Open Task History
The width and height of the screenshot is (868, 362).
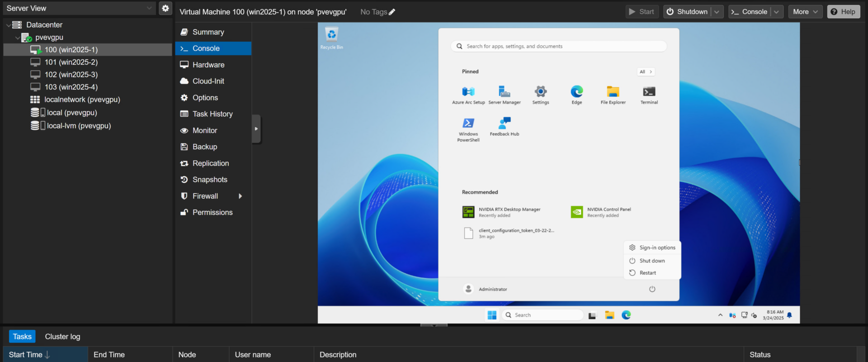[x=213, y=114]
